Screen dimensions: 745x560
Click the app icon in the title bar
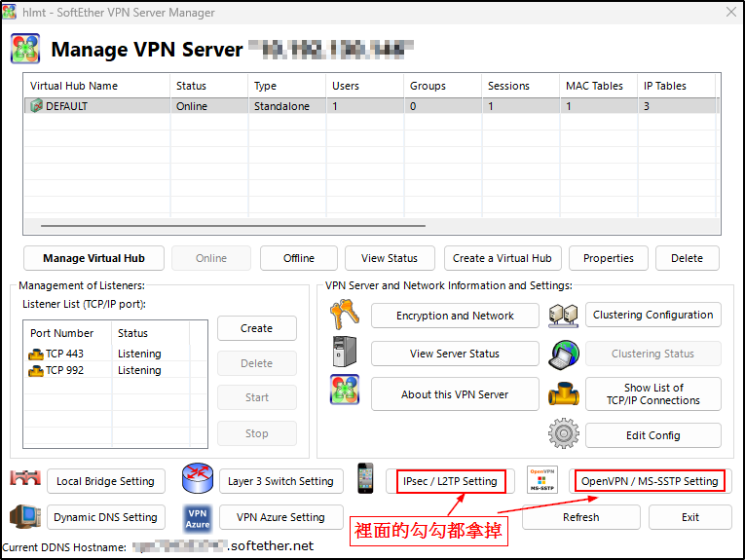pos(10,12)
